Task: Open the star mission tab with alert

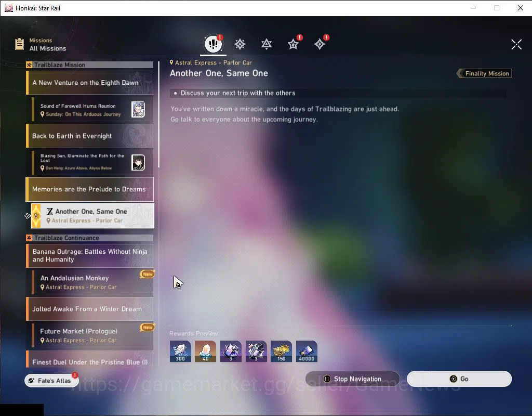Action: pyautogui.click(x=293, y=44)
